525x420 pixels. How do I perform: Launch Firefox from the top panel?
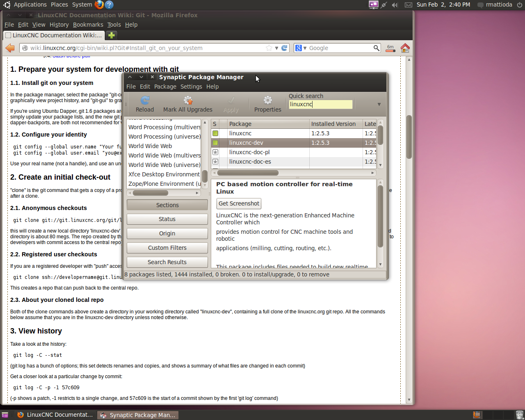(99, 5)
